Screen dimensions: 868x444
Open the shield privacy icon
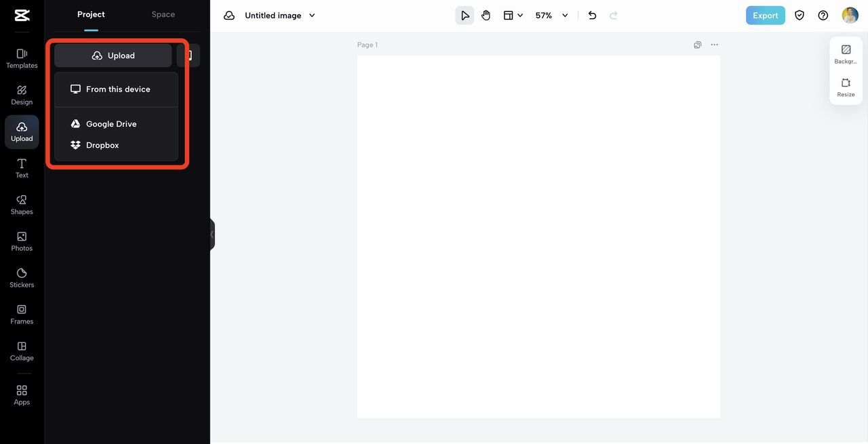click(800, 15)
